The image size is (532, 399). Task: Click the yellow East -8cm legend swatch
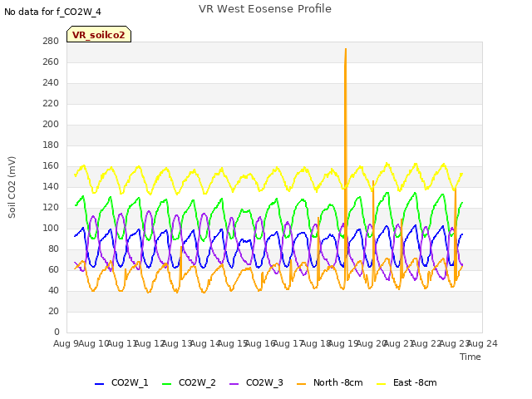click(x=382, y=384)
